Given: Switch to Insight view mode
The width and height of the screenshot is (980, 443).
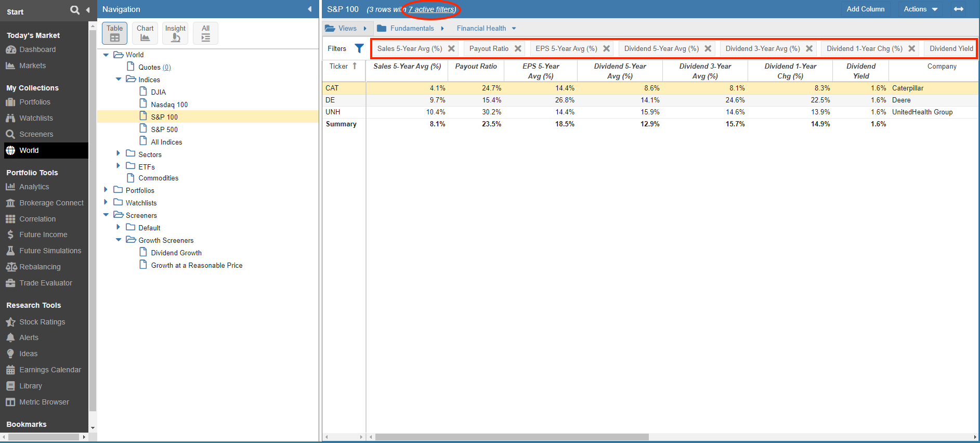Looking at the screenshot, I should pyautogui.click(x=175, y=33).
